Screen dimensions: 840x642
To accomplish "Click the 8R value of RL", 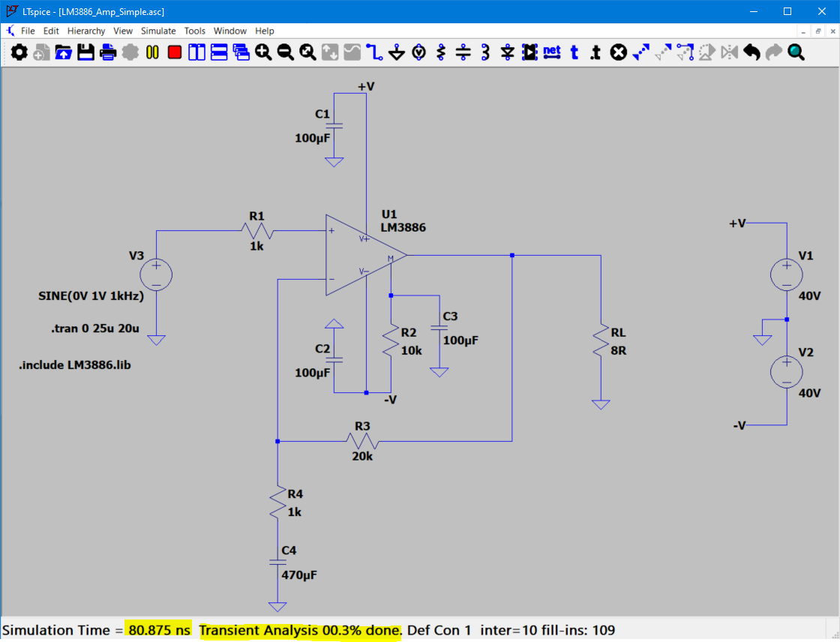I will (618, 350).
